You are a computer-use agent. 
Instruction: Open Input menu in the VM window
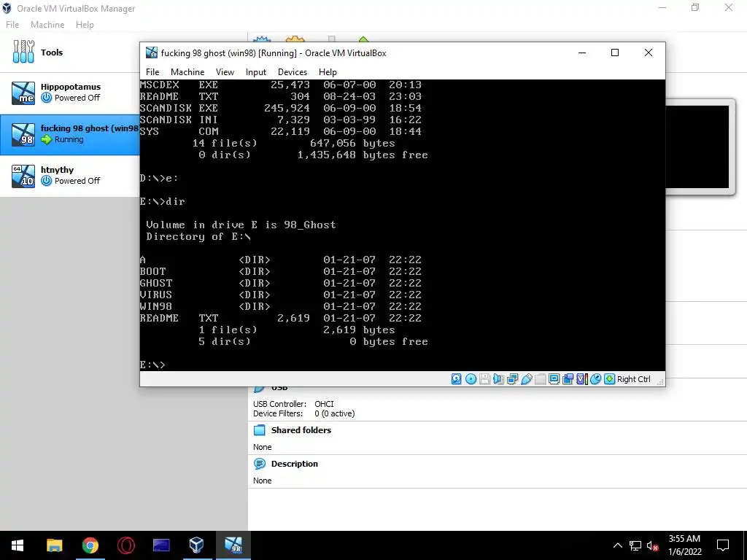click(x=256, y=72)
